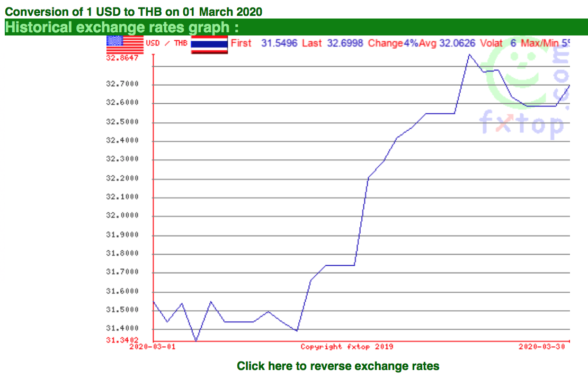Viewport: 588px width, 388px height.
Task: Click the fxtop watermark text
Action: coord(522,123)
